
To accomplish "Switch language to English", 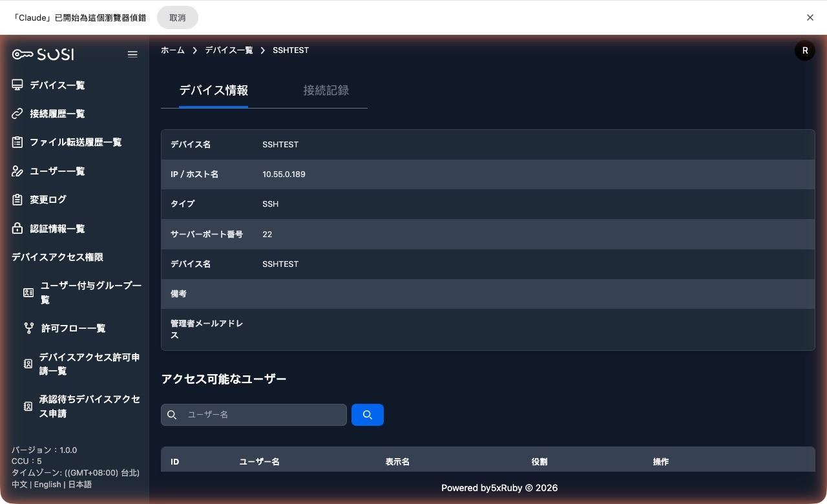I will coord(47,484).
